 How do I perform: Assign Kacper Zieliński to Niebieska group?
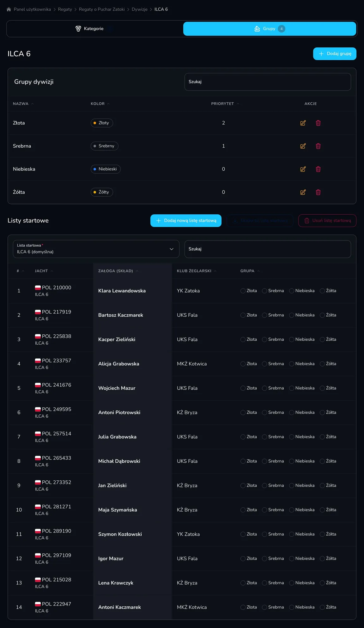(x=292, y=339)
